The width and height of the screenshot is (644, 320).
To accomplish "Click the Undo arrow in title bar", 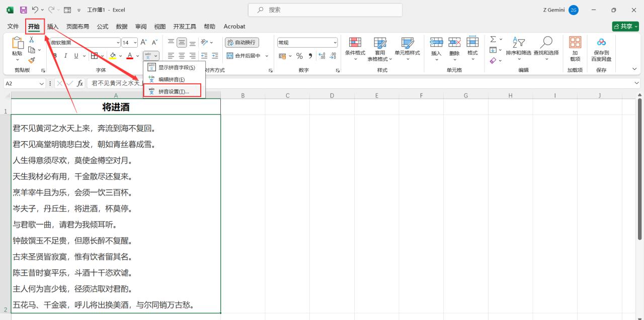I will click(35, 10).
